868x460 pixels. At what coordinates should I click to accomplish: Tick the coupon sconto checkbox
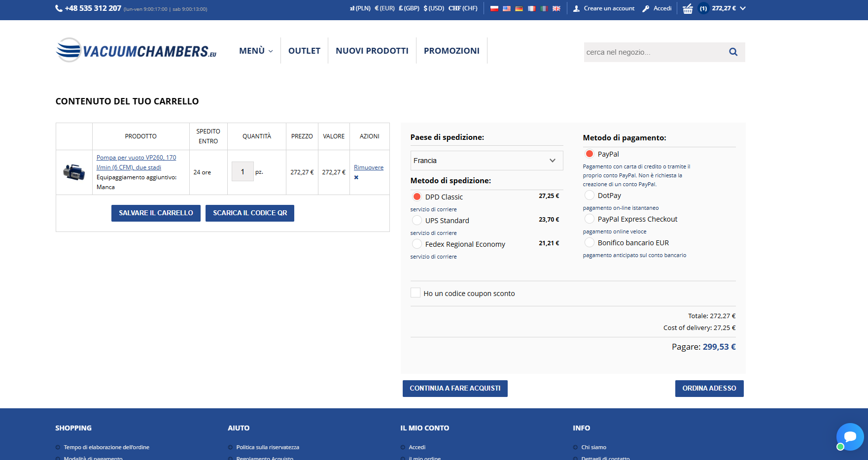point(416,293)
